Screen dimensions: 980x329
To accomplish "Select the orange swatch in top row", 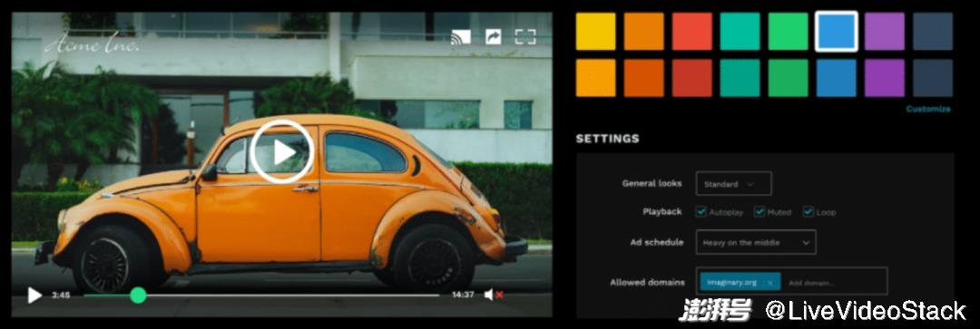I will pyautogui.click(x=643, y=31).
